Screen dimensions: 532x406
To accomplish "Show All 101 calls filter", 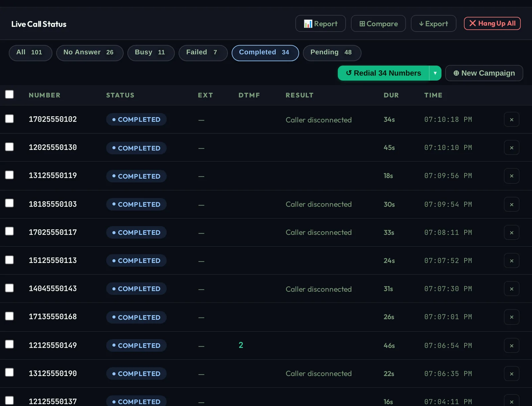I will (30, 53).
